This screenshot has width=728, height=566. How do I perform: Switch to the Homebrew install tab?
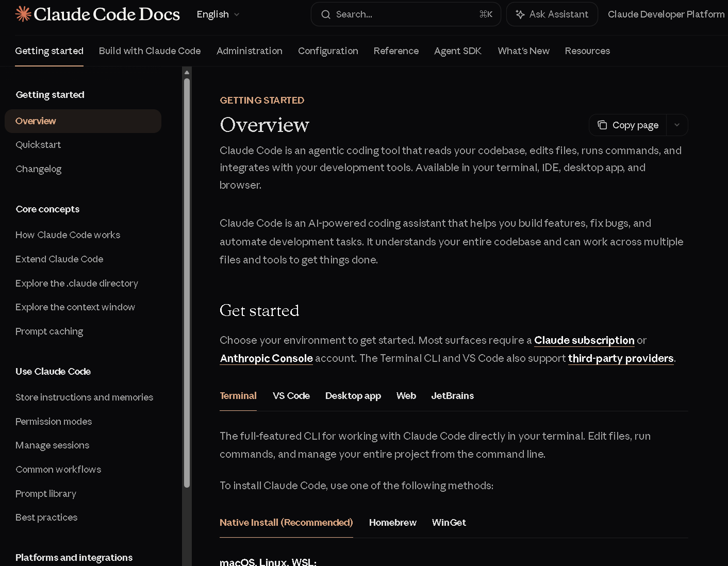(393, 523)
